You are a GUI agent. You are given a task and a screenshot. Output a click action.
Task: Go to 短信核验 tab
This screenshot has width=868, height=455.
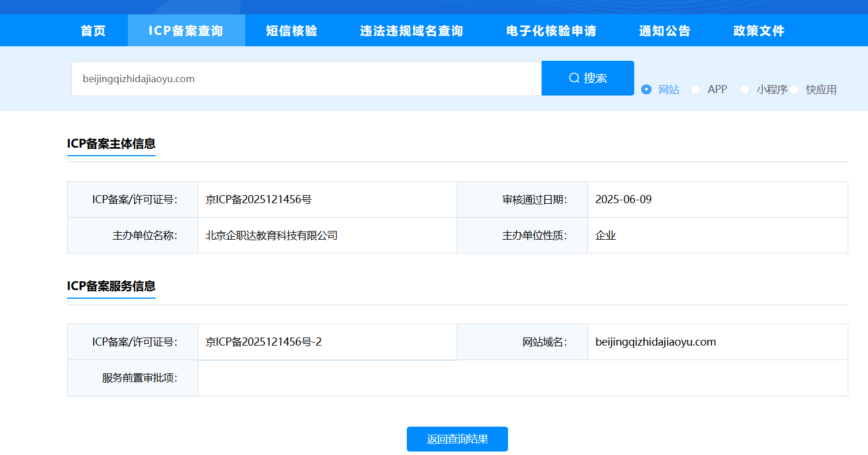click(x=292, y=31)
